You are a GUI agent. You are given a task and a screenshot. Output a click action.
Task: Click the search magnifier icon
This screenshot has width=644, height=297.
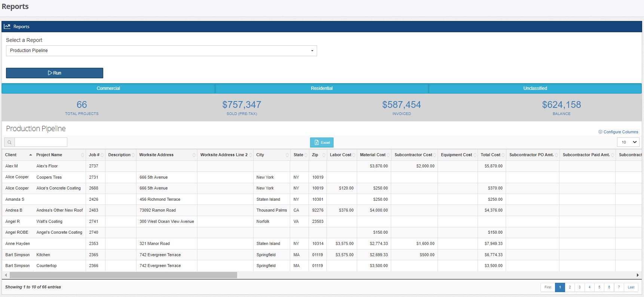click(x=9, y=142)
